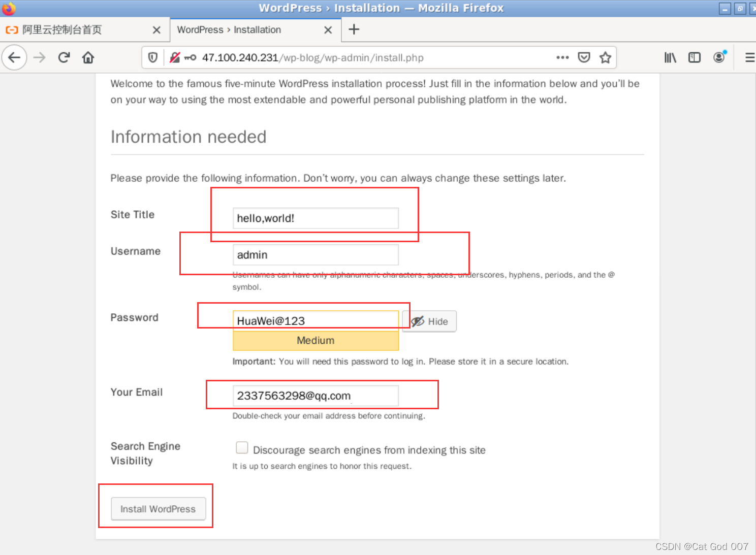Screen dimensions: 756x555
Task: Go forward using the forward arrow button
Action: [x=39, y=57]
